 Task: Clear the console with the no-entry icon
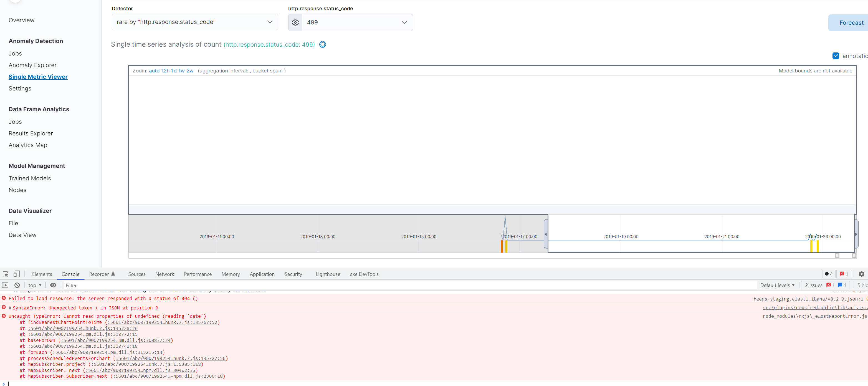17,285
